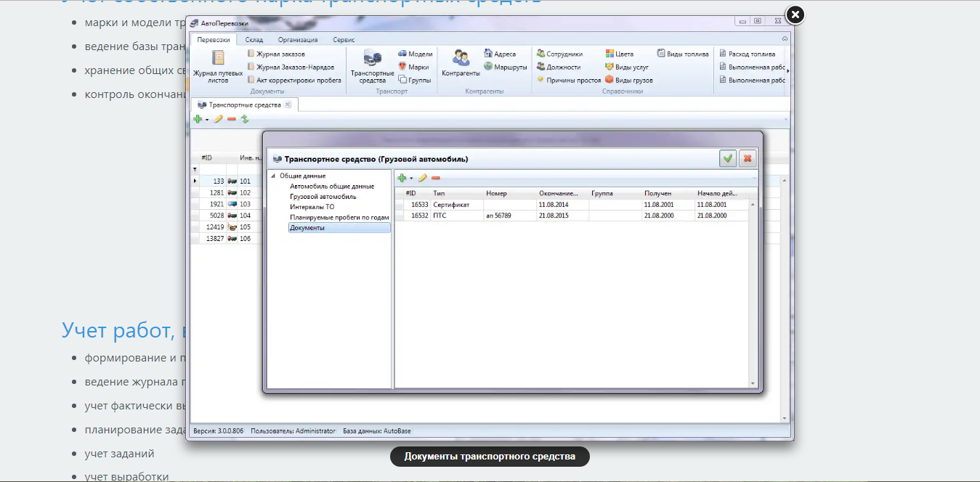Open Журнал заказов in the ribbon

pos(280,54)
